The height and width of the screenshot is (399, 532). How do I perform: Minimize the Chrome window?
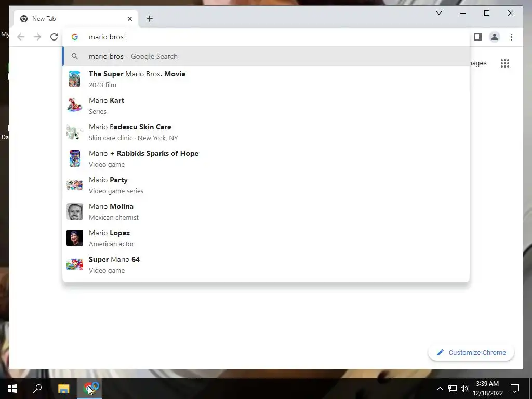tap(463, 13)
